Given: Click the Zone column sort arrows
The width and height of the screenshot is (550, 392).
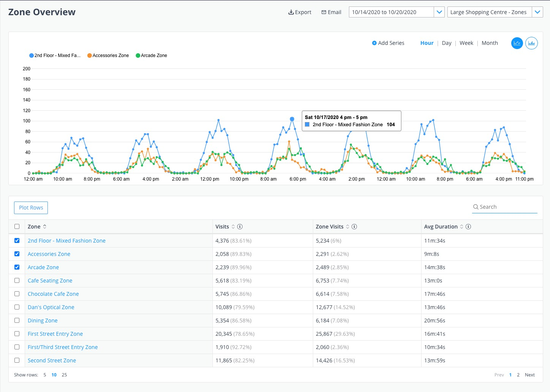Looking at the screenshot, I should 45,226.
